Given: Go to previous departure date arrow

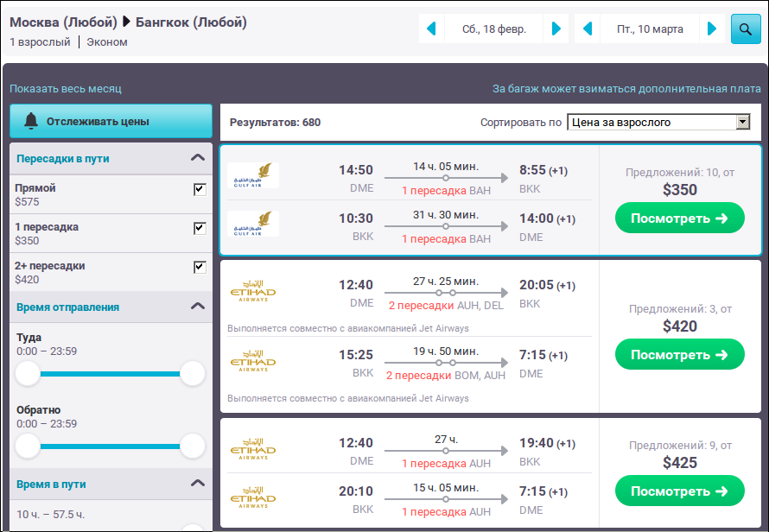Looking at the screenshot, I should click(x=431, y=28).
